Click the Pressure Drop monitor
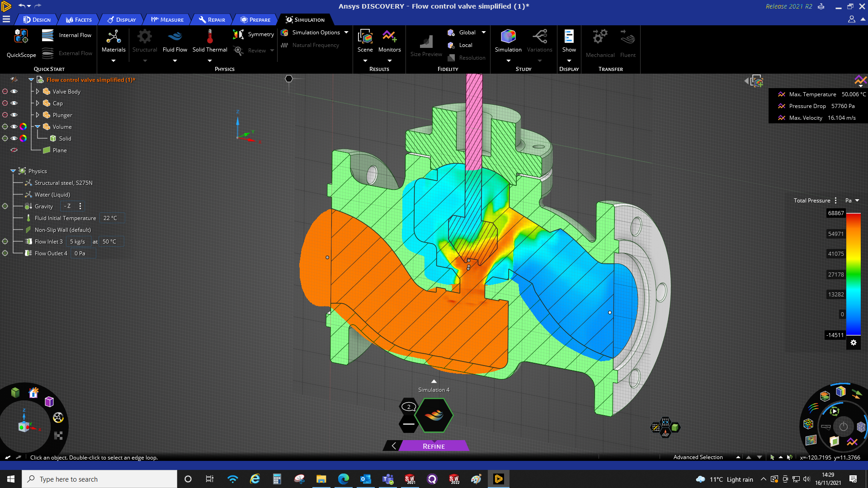Screen dimensions: 868x488 (x=816, y=106)
